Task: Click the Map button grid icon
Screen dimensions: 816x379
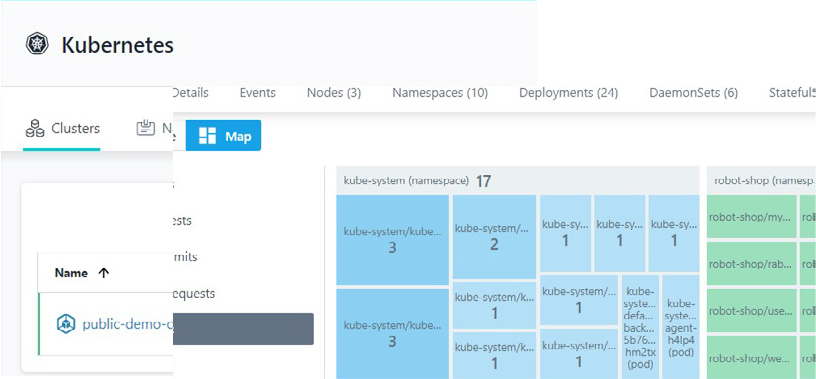Action: click(x=208, y=136)
